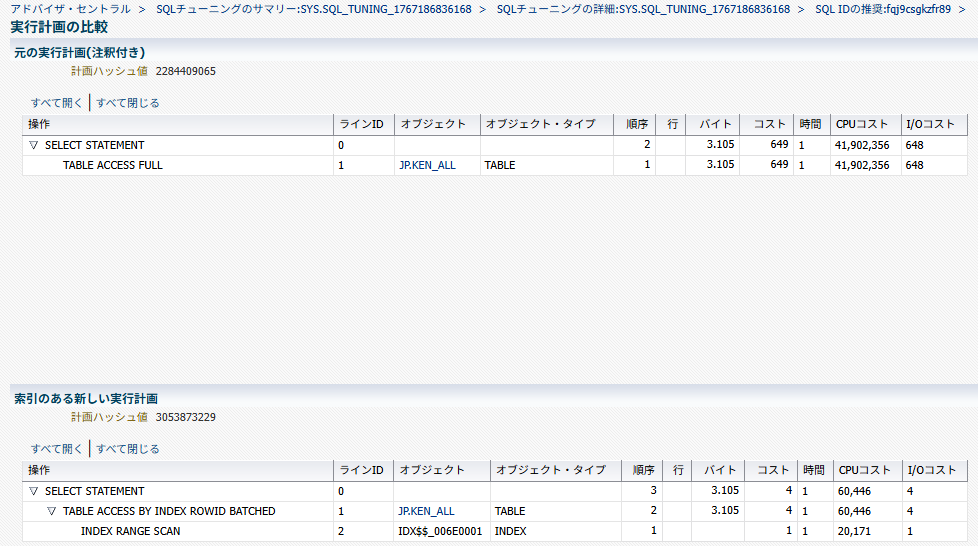The width and height of the screenshot is (978, 546).
Task: Open アドバイザ・セントラル breadcrumb link
Action: coord(70,9)
